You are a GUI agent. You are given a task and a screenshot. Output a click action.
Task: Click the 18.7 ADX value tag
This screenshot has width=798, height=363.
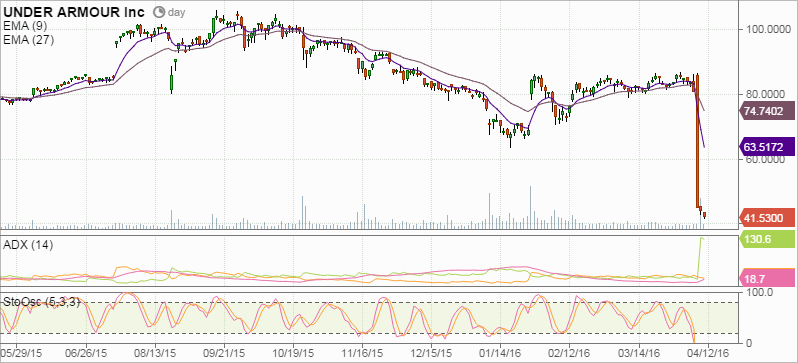[767, 277]
